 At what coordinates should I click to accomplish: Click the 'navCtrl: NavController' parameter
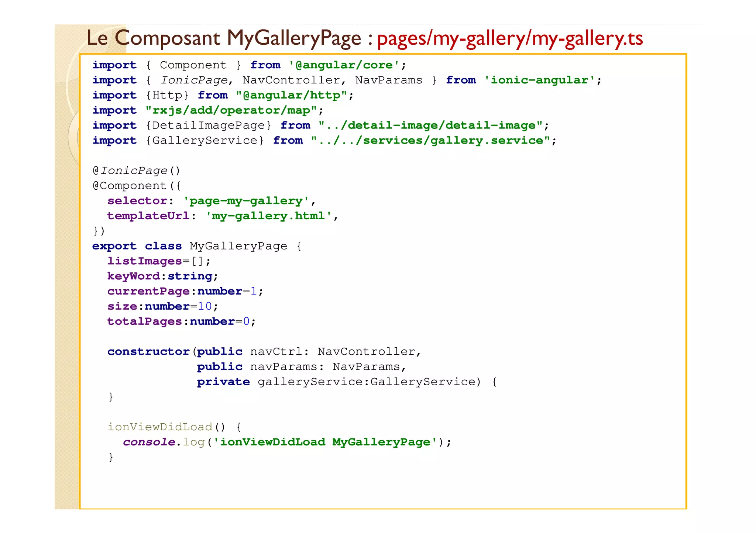point(333,352)
